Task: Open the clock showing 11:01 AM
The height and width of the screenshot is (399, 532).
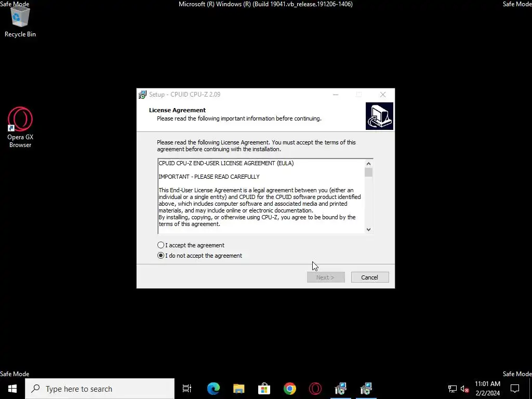Action: click(x=487, y=389)
